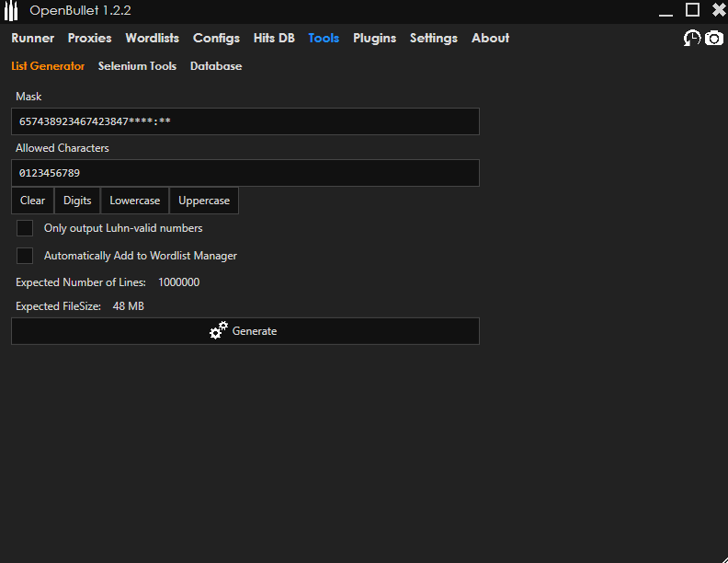Add Uppercase letters to allowed characters
Viewport: 728px width, 563px height.
(204, 201)
